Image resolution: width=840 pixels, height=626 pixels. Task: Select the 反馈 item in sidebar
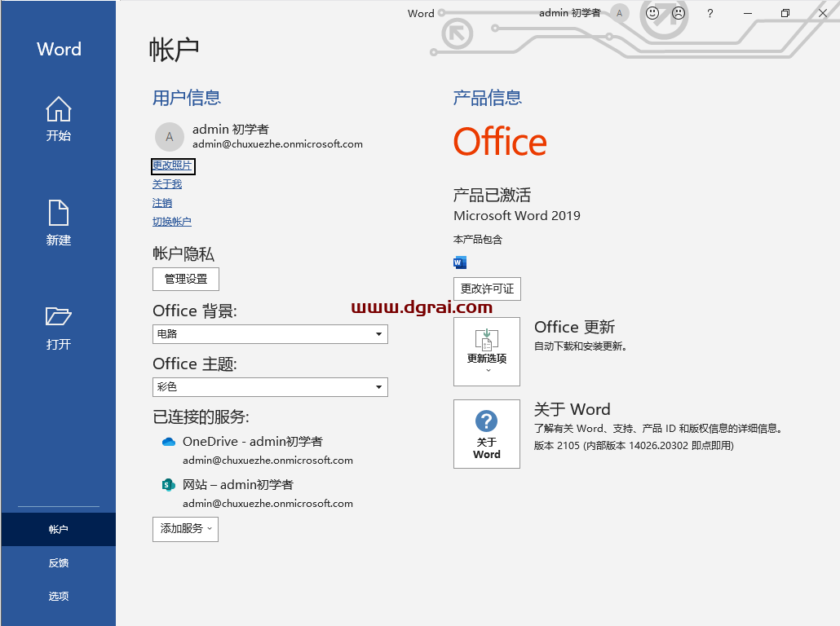tap(59, 562)
